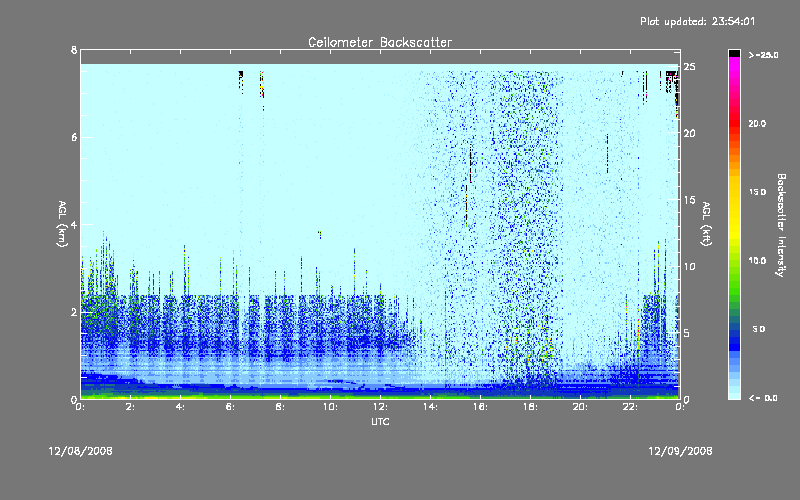
Task: Click the '25' tick on kft axis
Action: pyautogui.click(x=690, y=67)
